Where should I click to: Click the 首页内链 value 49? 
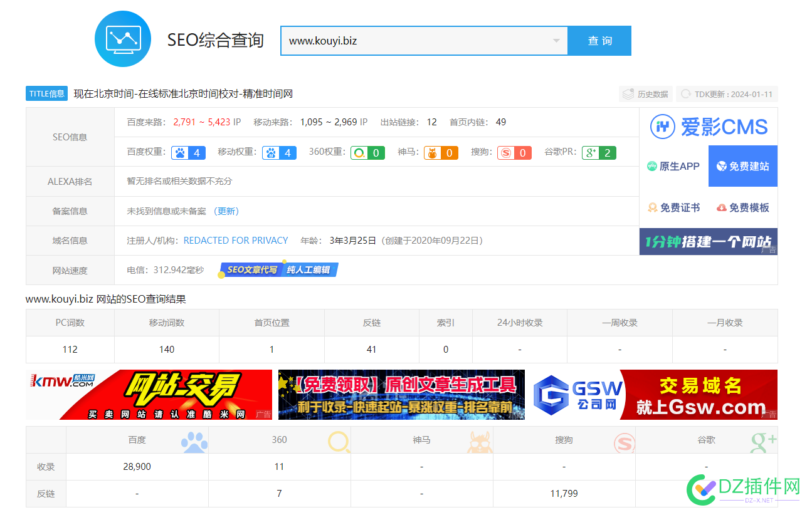[500, 122]
